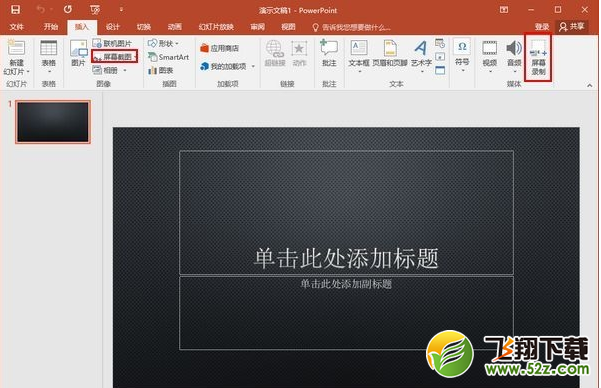Start slideshow from beginning via quick access icon

95,10
